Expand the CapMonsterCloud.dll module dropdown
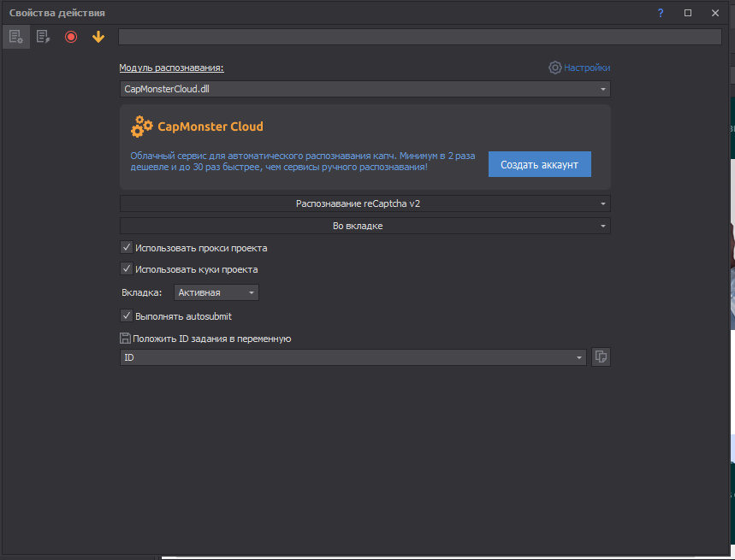The height and width of the screenshot is (560, 735). coord(365,89)
